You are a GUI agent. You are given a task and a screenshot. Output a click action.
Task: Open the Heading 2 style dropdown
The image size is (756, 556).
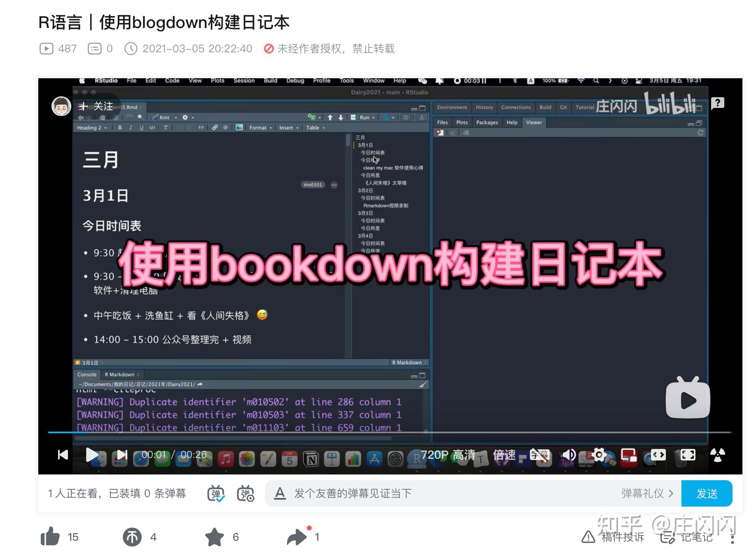91,128
